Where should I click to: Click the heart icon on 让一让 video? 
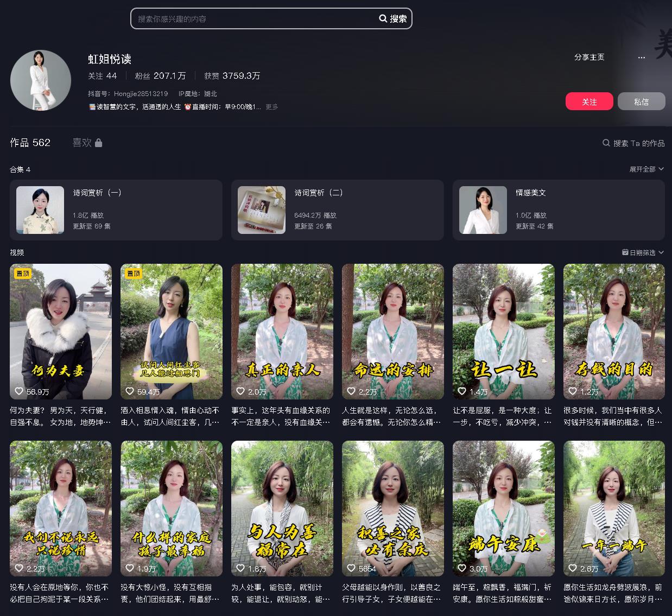(x=462, y=391)
